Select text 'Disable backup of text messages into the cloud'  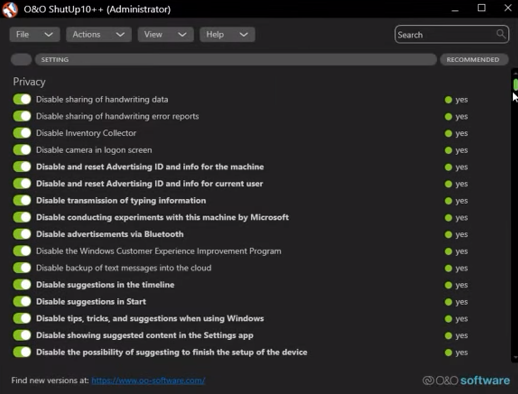tap(124, 268)
